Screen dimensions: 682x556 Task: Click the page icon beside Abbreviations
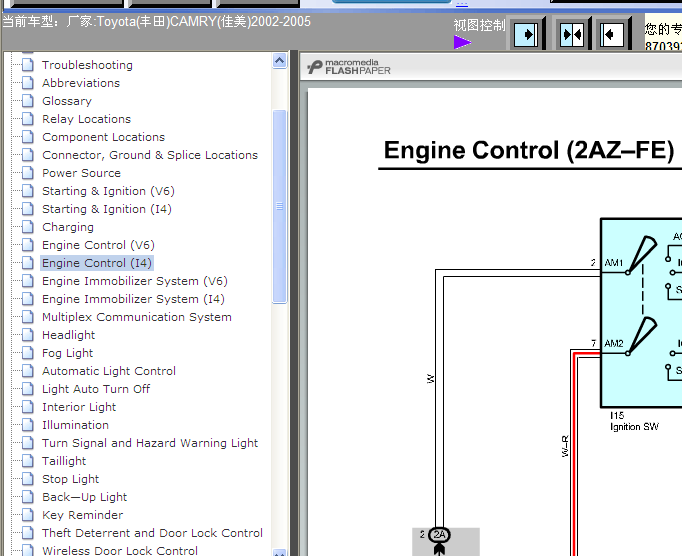28,83
